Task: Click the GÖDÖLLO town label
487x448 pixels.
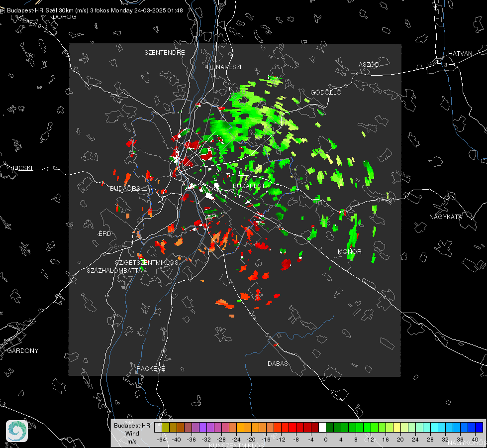Action: [326, 92]
